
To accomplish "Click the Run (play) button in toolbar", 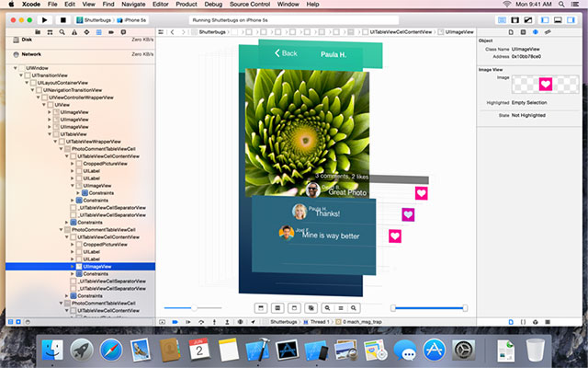I will point(44,18).
